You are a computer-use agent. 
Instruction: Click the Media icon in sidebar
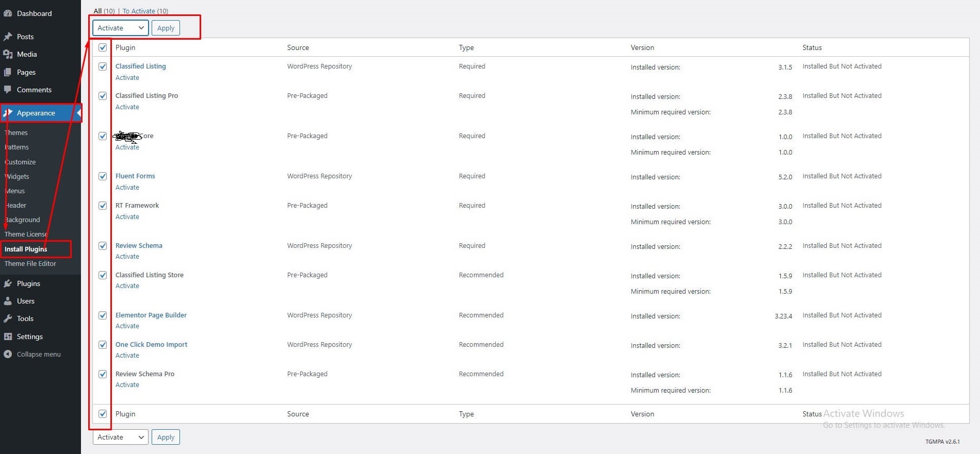8,54
